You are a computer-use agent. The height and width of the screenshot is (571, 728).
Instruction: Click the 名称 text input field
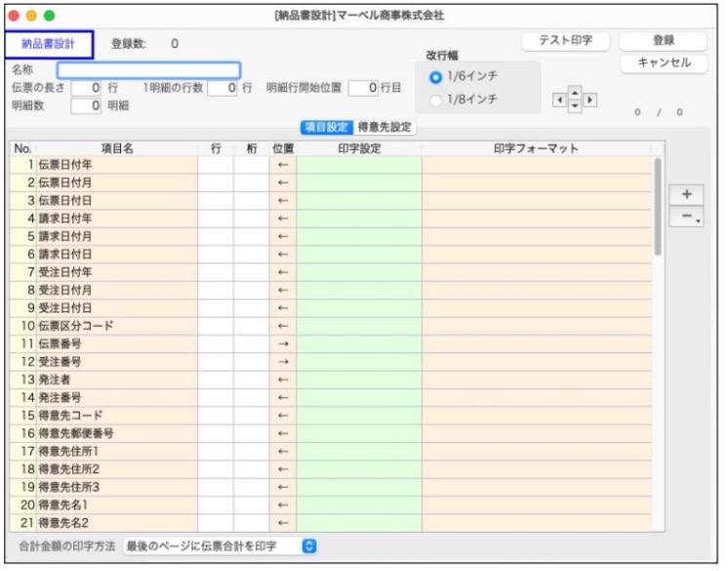(148, 70)
